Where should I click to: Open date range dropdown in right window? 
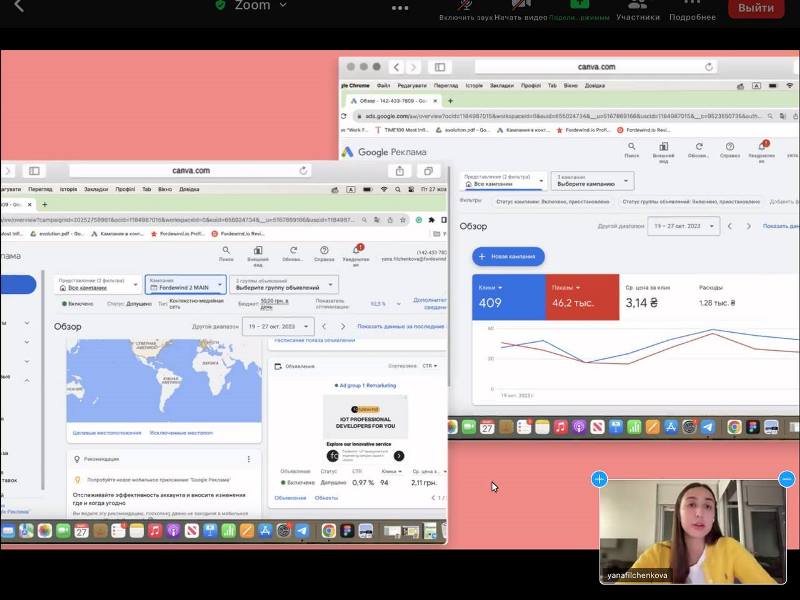tap(683, 226)
